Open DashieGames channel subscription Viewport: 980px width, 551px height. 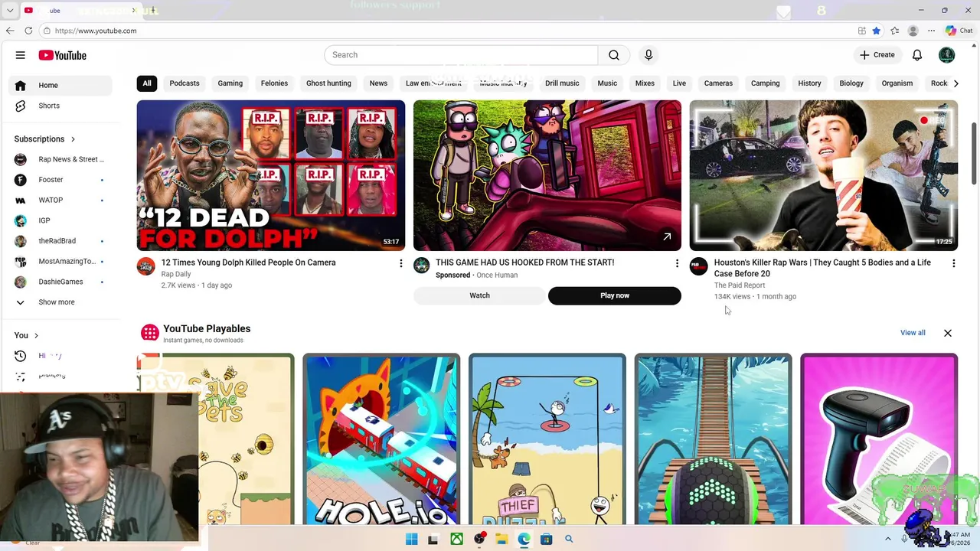coord(60,282)
